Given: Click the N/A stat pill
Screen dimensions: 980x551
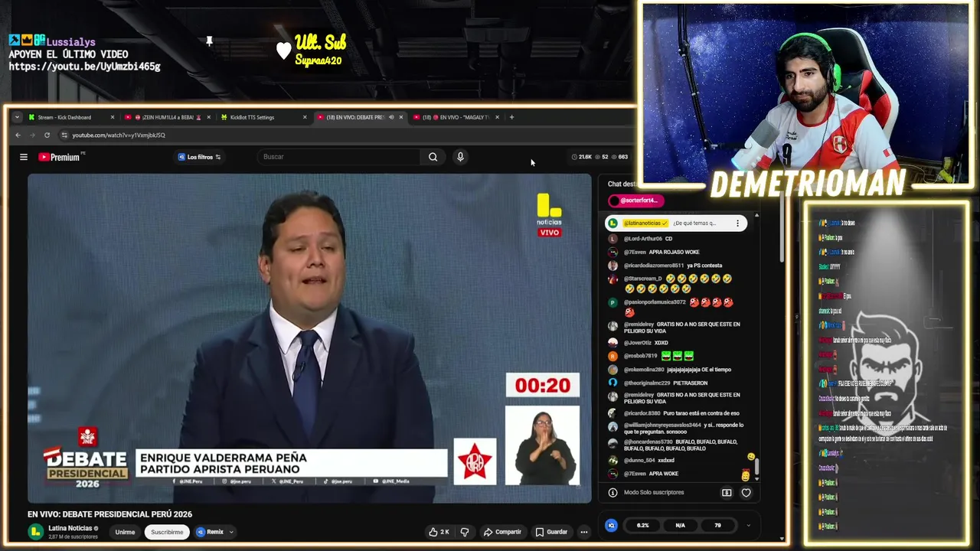Looking at the screenshot, I should (x=680, y=525).
